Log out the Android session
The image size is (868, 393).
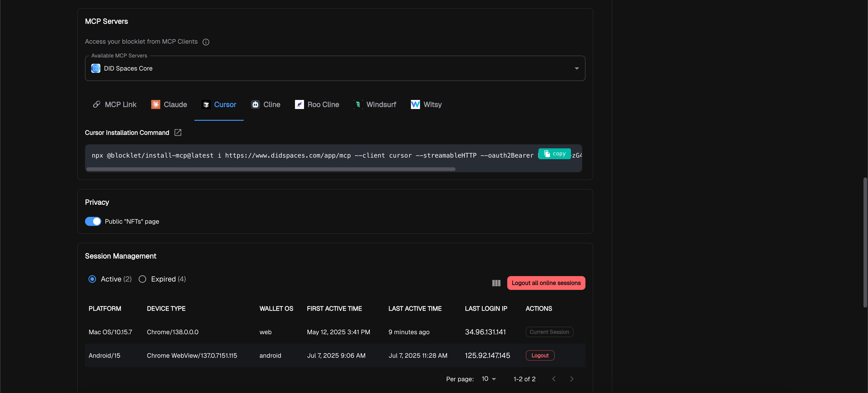(x=540, y=356)
